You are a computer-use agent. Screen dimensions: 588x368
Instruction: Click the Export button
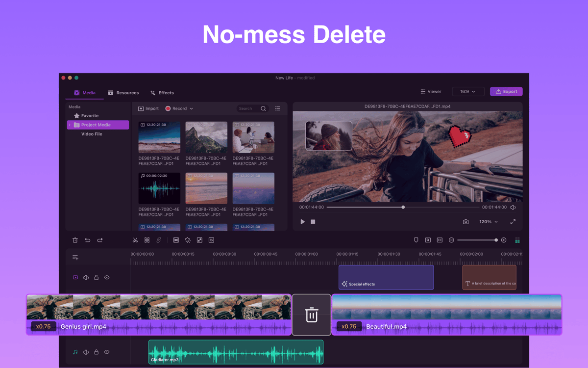[x=506, y=92]
